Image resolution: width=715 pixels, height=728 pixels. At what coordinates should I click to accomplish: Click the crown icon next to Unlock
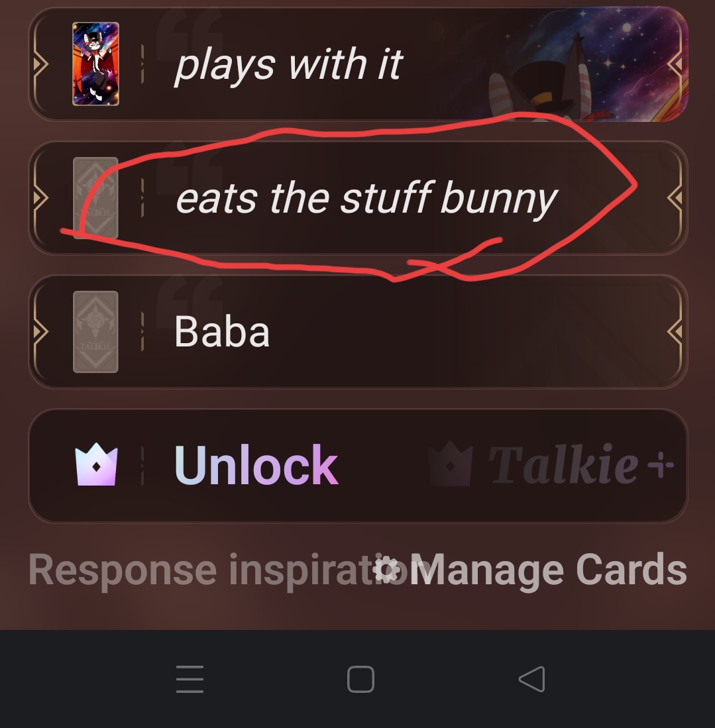[97, 464]
